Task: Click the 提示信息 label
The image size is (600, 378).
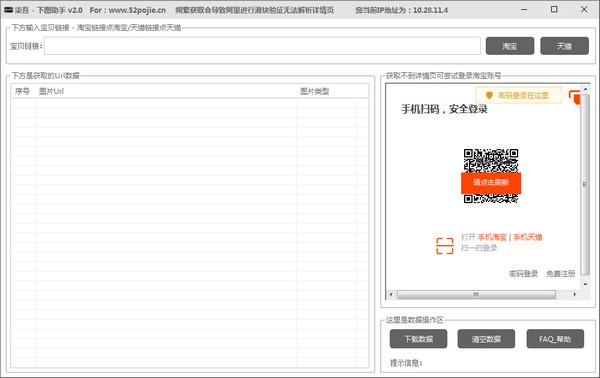Action: tap(406, 363)
